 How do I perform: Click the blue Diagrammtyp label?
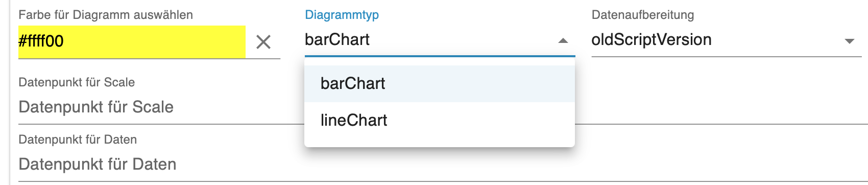click(342, 15)
